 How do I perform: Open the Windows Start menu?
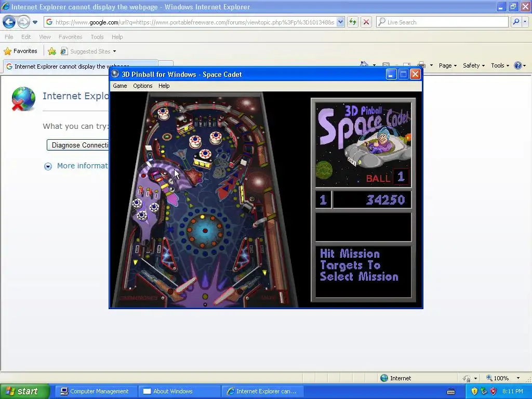coord(24,391)
